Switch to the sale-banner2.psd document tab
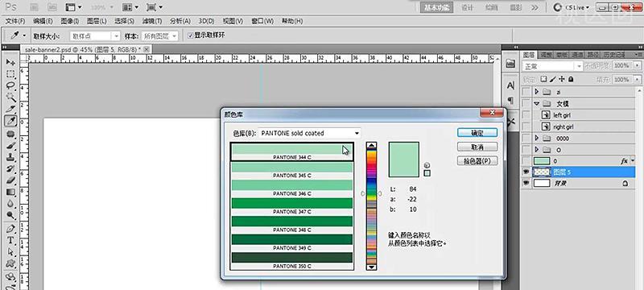The image size is (644, 290). click(x=83, y=49)
